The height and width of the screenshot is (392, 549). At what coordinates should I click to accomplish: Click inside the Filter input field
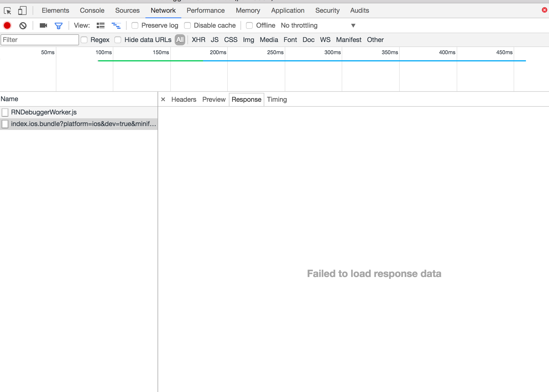pos(40,40)
